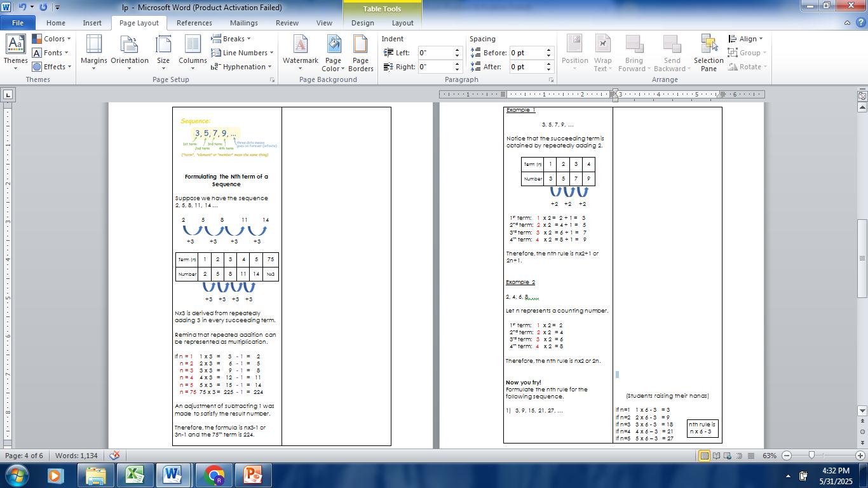This screenshot has width=868, height=488.
Task: Switch to Draft view
Action: (750, 456)
